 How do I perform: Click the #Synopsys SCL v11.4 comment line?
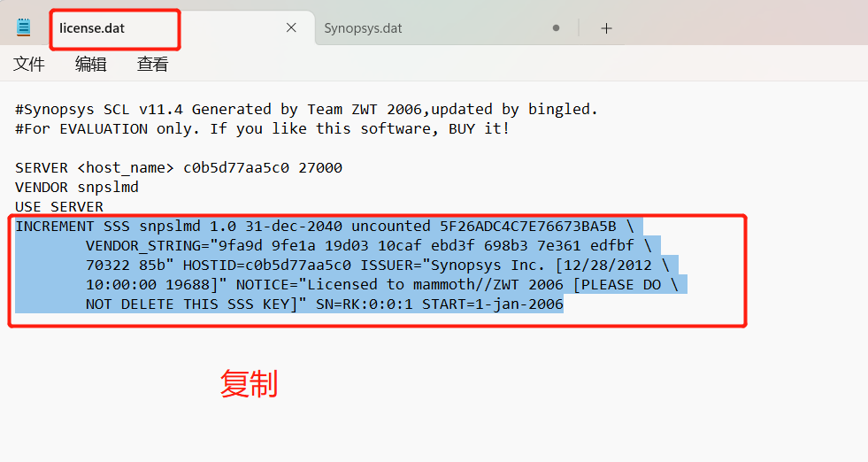coord(307,109)
